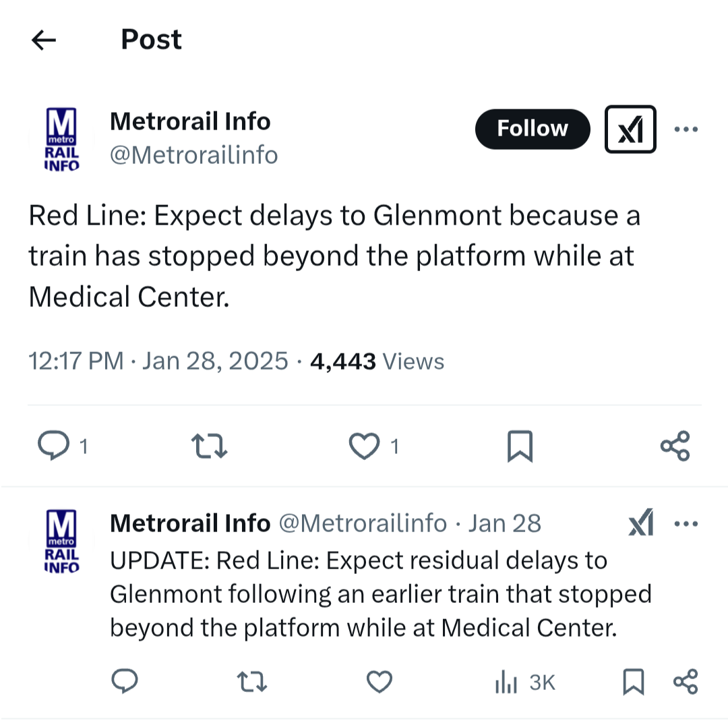The image size is (728, 725).
Task: Share the main Red Line post
Action: [675, 446]
